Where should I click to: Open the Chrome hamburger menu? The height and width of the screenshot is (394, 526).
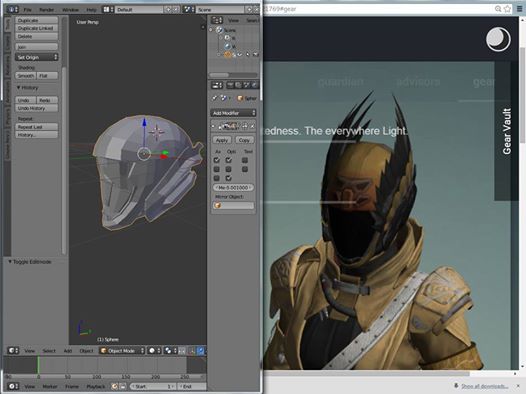[x=519, y=9]
